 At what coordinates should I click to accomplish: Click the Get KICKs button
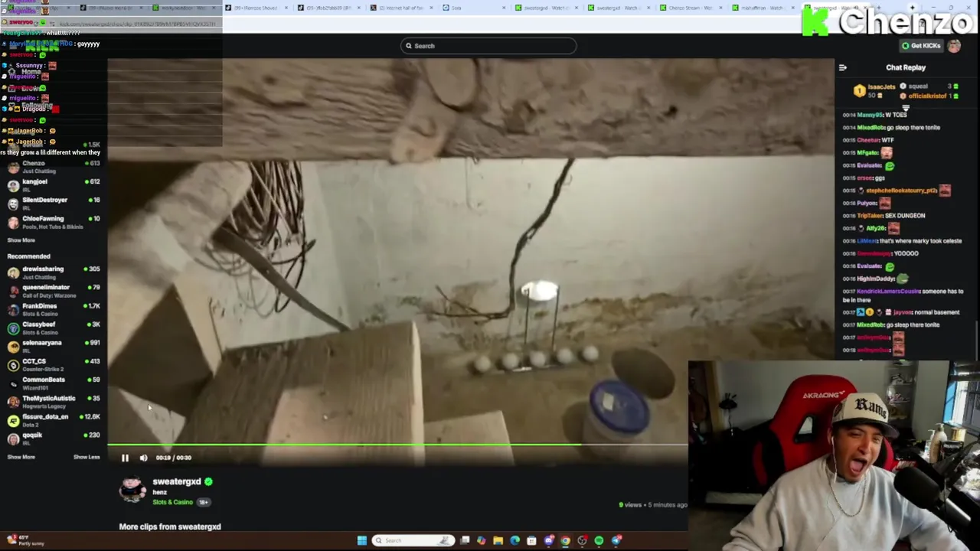[x=921, y=46]
